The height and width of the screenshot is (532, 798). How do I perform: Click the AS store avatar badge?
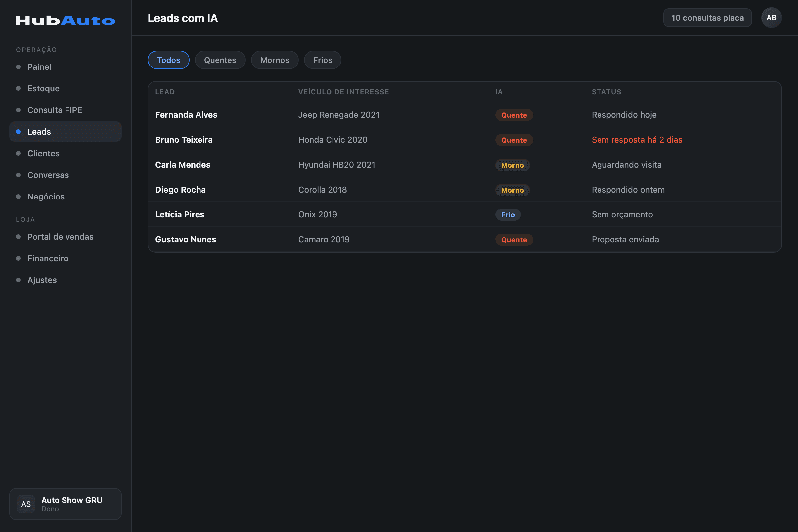26,504
